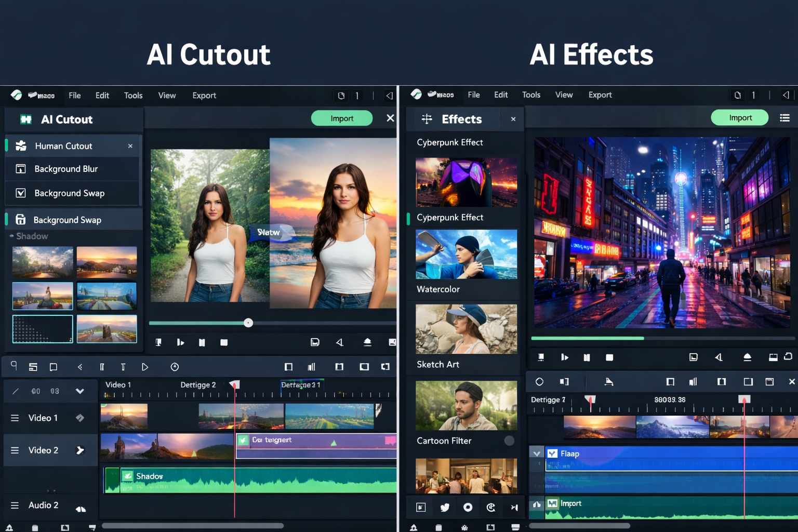The height and width of the screenshot is (532, 798).
Task: Expand the track options chevron above Video 1
Action: click(x=81, y=391)
